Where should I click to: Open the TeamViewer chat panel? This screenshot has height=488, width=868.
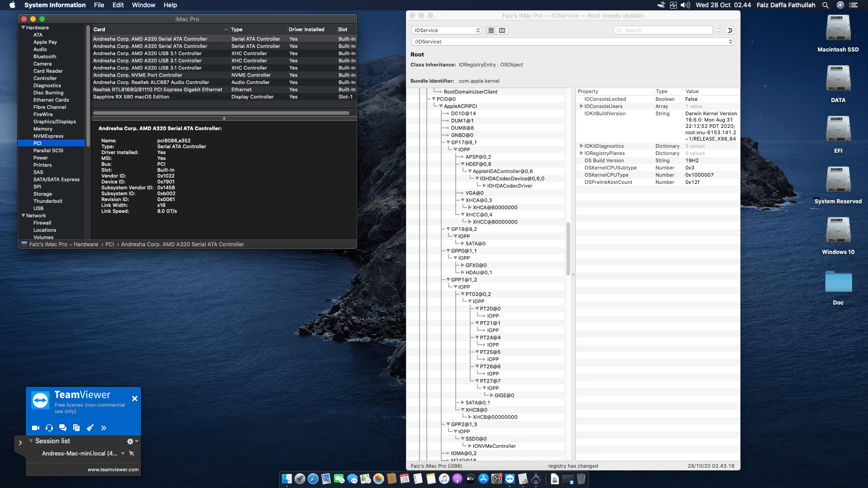click(63, 427)
